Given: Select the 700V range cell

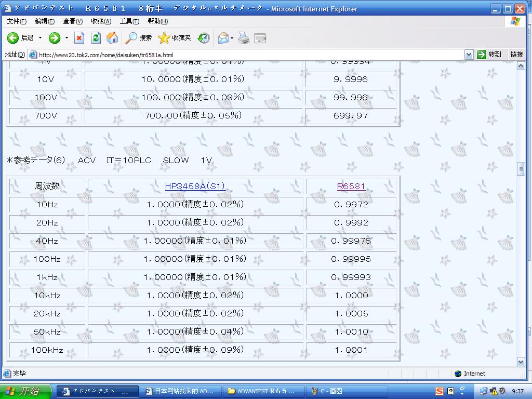Looking at the screenshot, I should 46,116.
